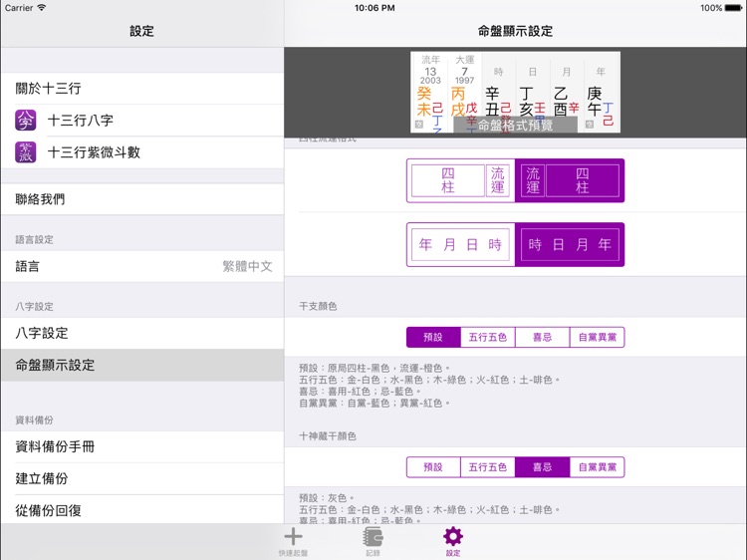Open 十三行紫微斗數 list row
The image size is (747, 560).
(x=142, y=152)
